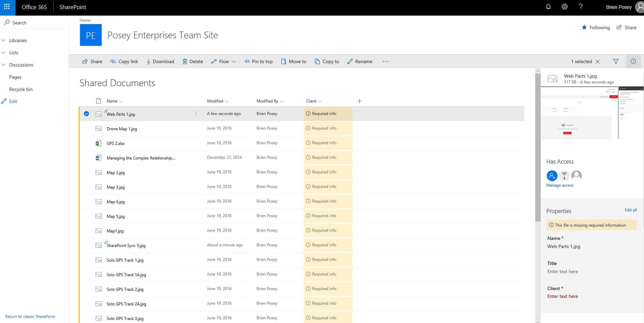Expand the Lists navigation section
The image size is (644, 323).
(4, 53)
